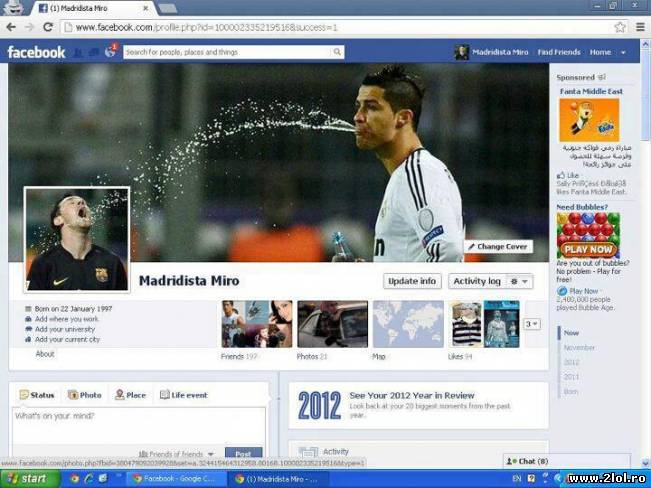Click Madridista Miro name in header

pyautogui.click(x=500, y=52)
